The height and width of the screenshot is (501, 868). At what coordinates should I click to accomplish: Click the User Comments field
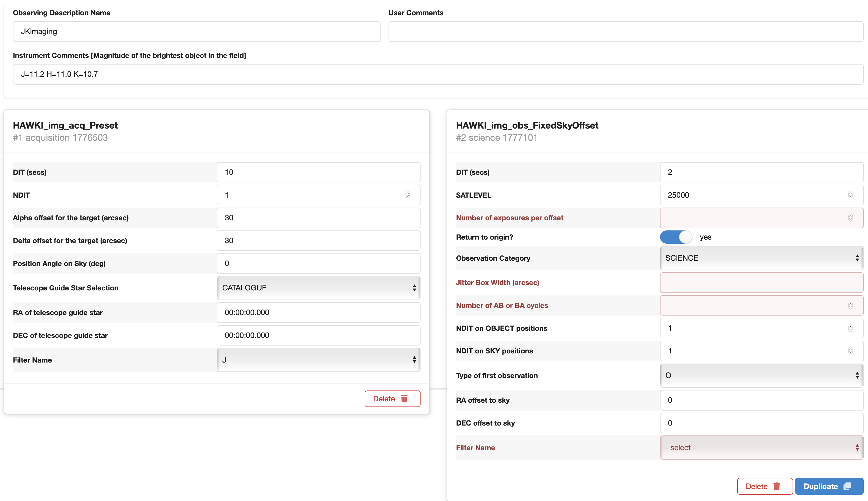pos(625,32)
